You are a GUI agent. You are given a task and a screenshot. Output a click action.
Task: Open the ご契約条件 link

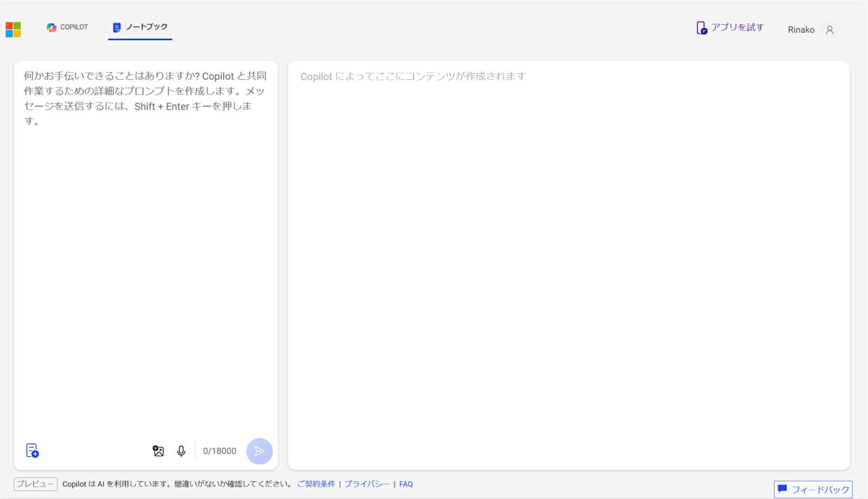pyautogui.click(x=316, y=483)
